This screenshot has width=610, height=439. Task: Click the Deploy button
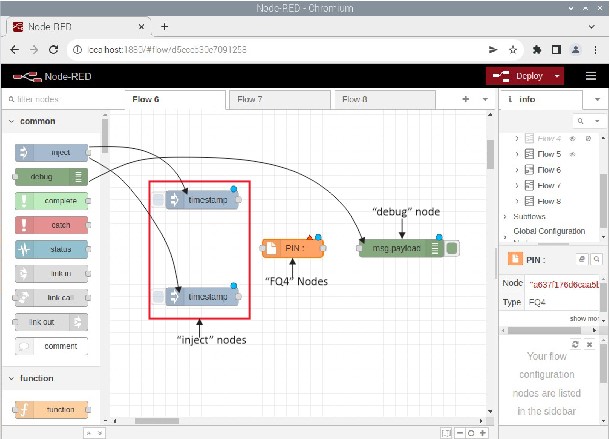tap(519, 76)
